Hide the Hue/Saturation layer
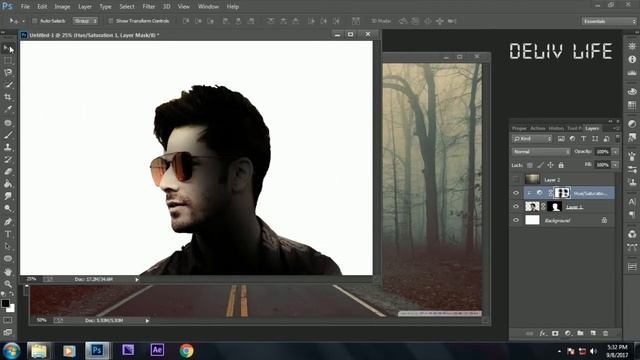The image size is (640, 360). (x=516, y=193)
